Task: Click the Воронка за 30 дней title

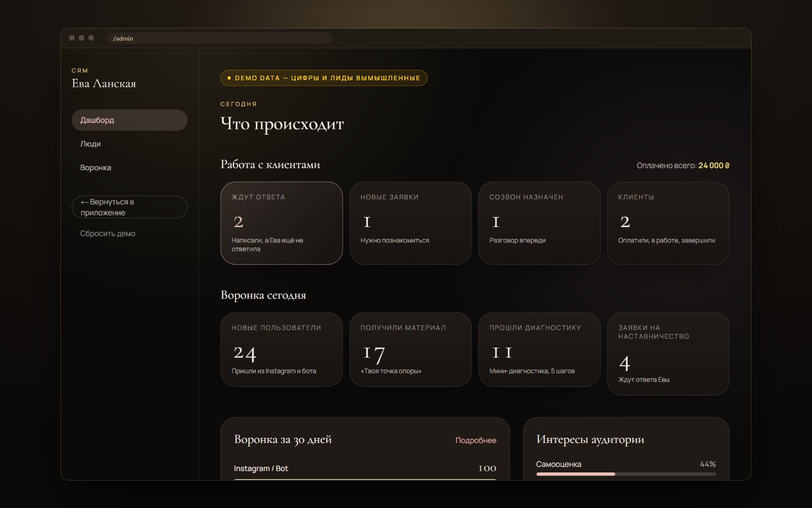Action: tap(283, 439)
